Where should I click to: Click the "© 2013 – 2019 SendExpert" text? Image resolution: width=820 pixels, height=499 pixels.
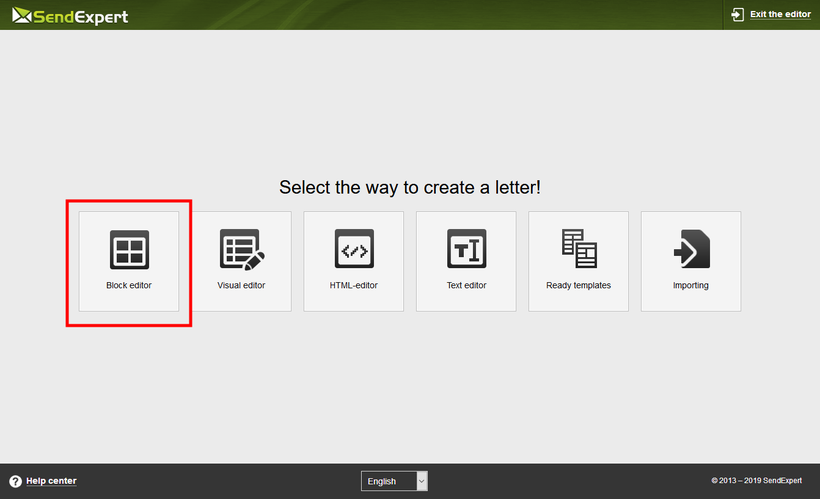pyautogui.click(x=756, y=480)
